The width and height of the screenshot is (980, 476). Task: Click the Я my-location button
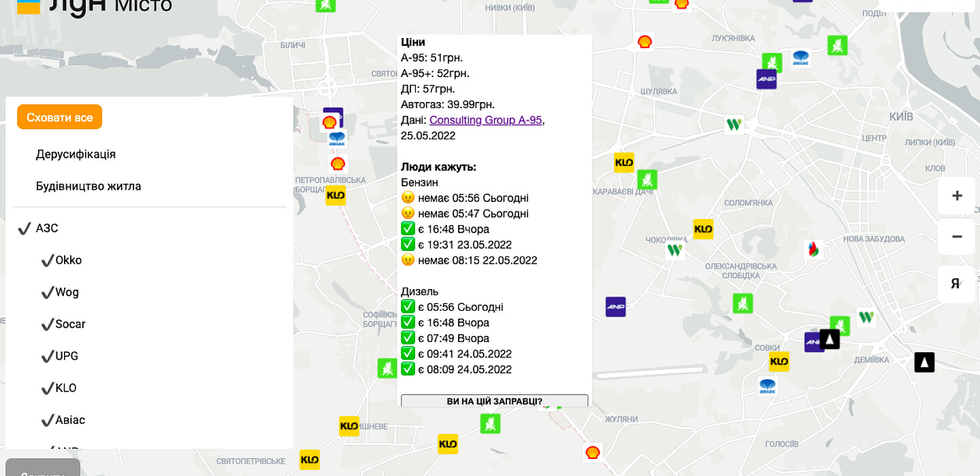click(957, 284)
